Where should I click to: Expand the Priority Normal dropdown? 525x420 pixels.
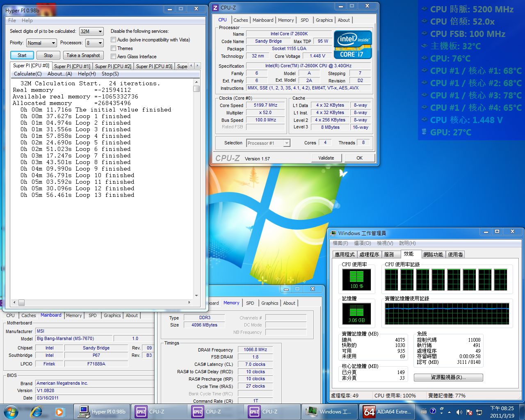pos(41,43)
